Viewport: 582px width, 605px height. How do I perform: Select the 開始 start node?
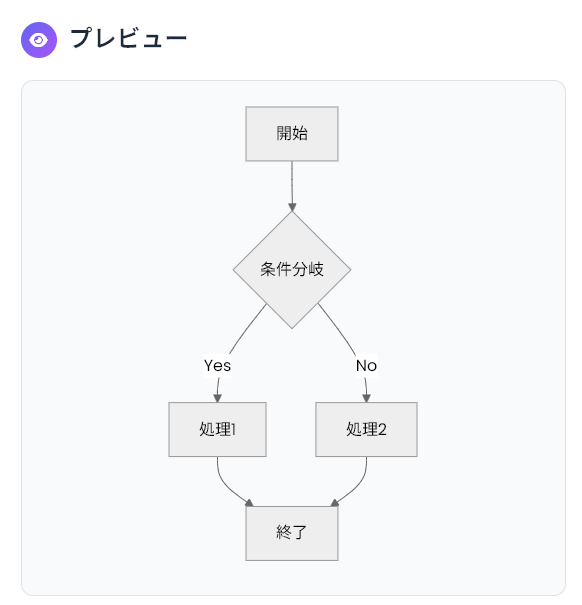pyautogui.click(x=292, y=134)
